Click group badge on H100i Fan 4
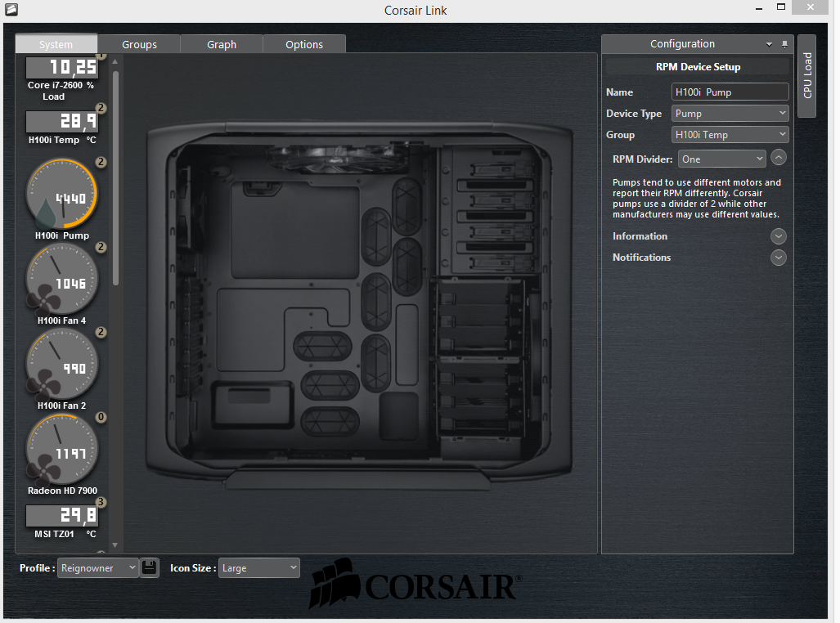The image size is (840, 623). 101,247
